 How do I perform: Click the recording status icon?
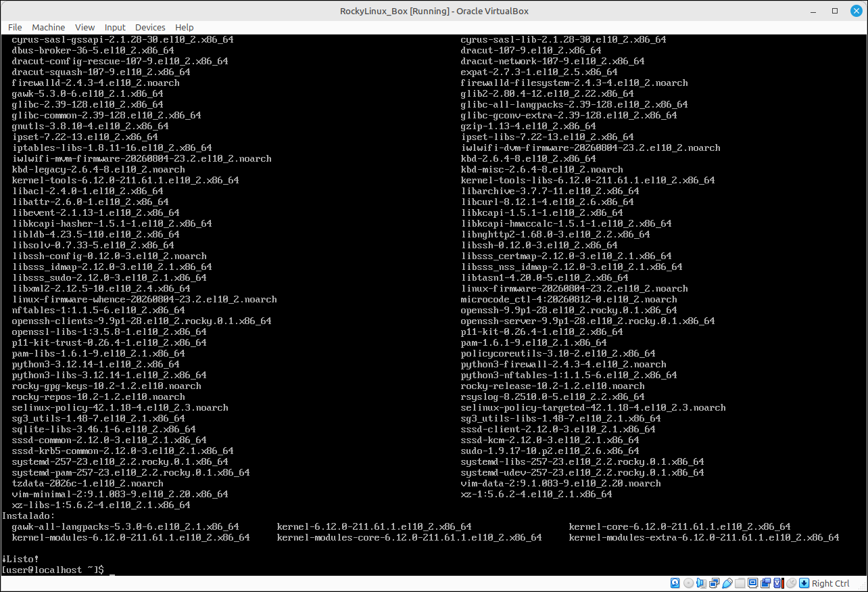[765, 583]
